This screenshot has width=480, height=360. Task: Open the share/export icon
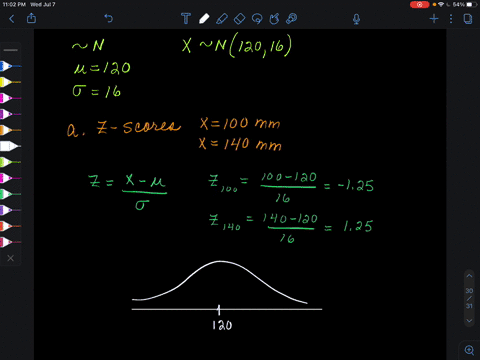tap(31, 18)
